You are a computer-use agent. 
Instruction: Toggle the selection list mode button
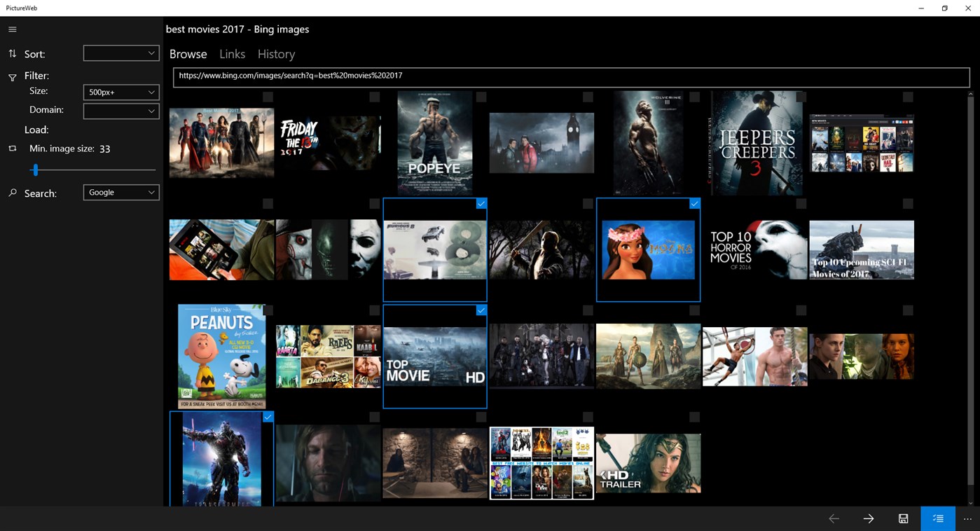pos(938,518)
